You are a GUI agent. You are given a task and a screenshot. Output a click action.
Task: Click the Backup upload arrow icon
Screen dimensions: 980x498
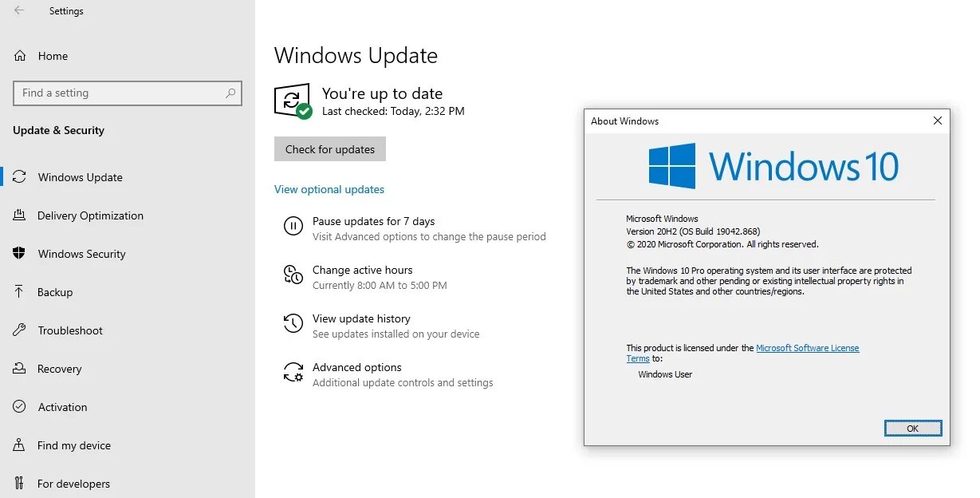pyautogui.click(x=20, y=292)
